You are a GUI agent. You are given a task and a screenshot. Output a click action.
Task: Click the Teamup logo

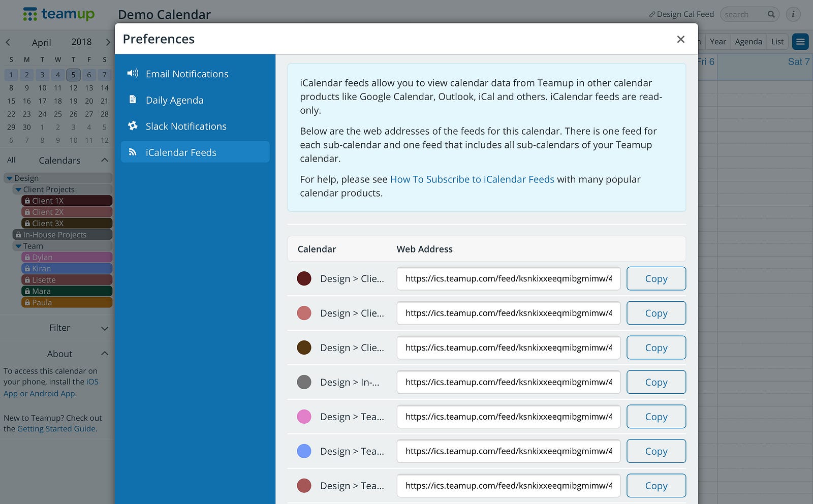click(58, 14)
